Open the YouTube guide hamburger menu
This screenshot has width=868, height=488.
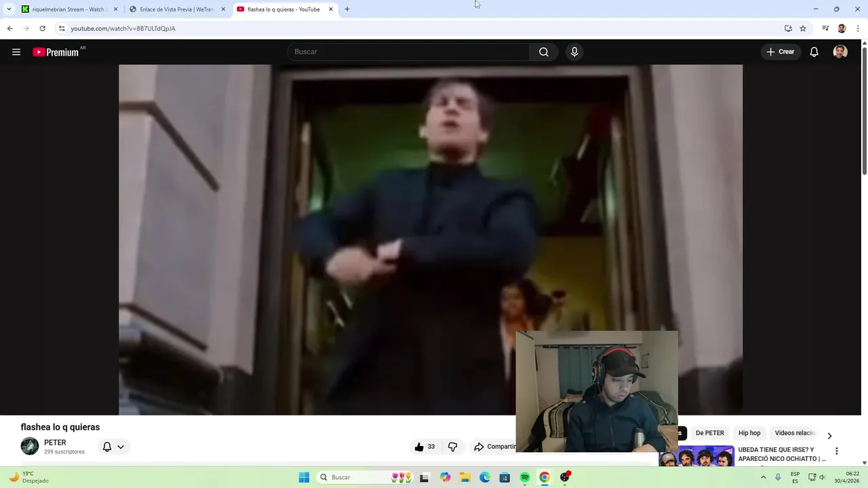(x=16, y=52)
